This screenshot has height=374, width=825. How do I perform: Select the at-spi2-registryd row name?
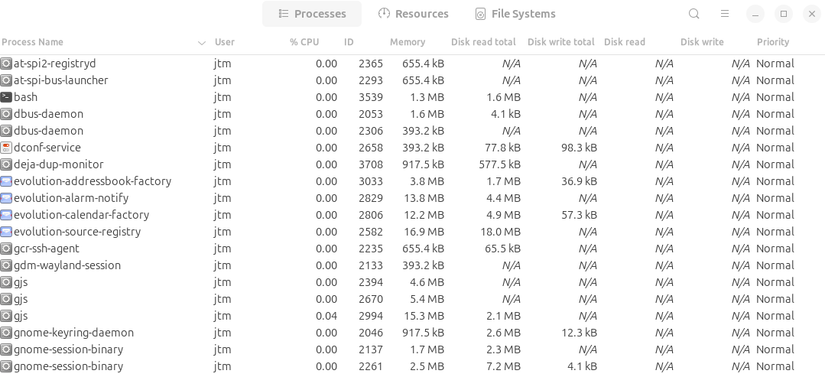[55, 63]
